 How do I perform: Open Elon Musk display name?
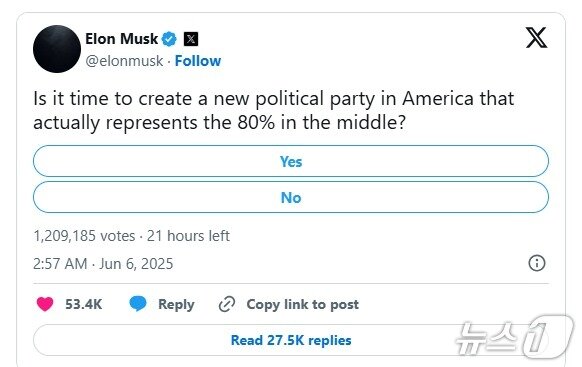coord(122,39)
